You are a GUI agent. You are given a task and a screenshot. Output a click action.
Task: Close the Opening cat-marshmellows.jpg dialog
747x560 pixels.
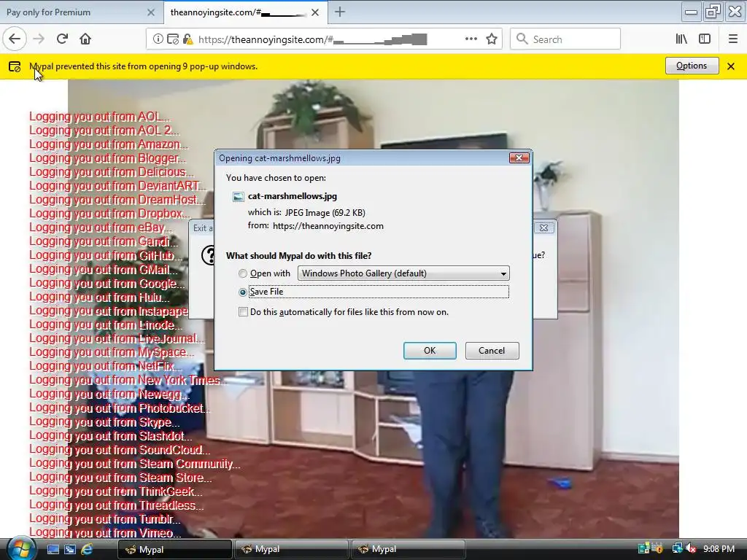tap(519, 157)
